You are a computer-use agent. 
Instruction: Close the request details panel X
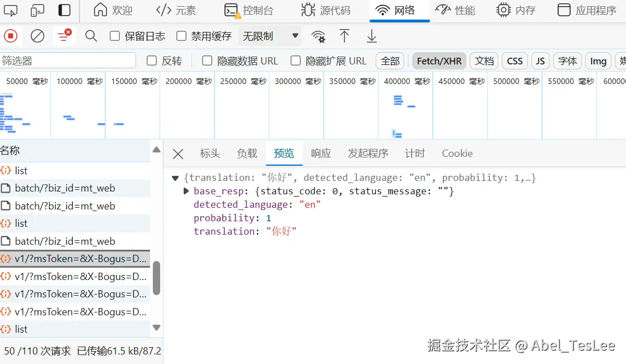coord(178,153)
